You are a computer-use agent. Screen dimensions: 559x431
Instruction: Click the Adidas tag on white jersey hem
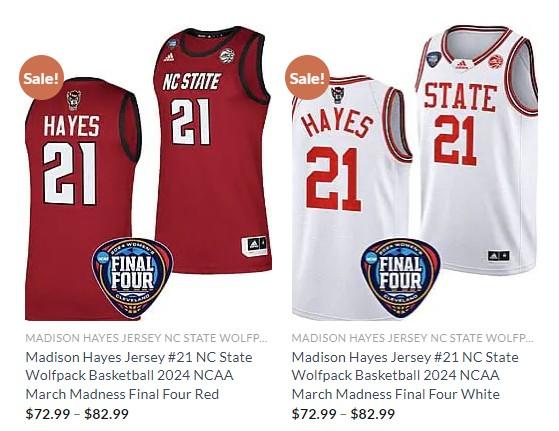498,256
